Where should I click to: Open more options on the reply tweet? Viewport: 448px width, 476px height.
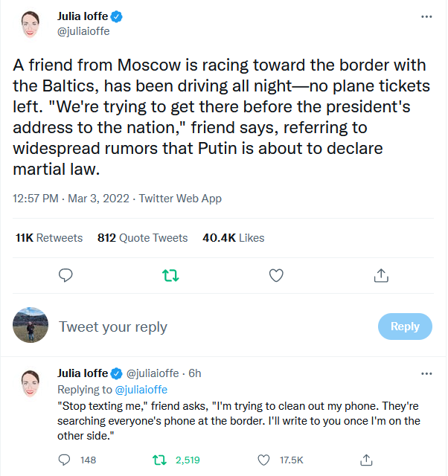click(426, 373)
